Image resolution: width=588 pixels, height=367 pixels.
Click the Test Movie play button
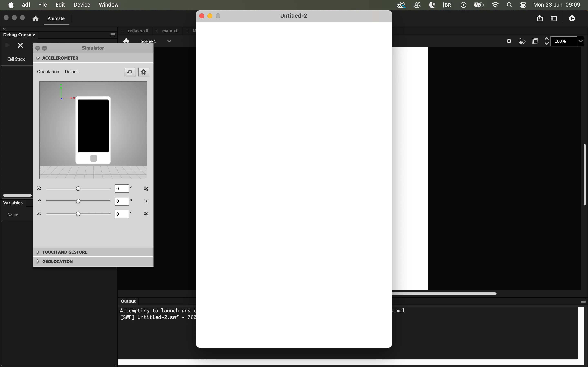coord(572,18)
